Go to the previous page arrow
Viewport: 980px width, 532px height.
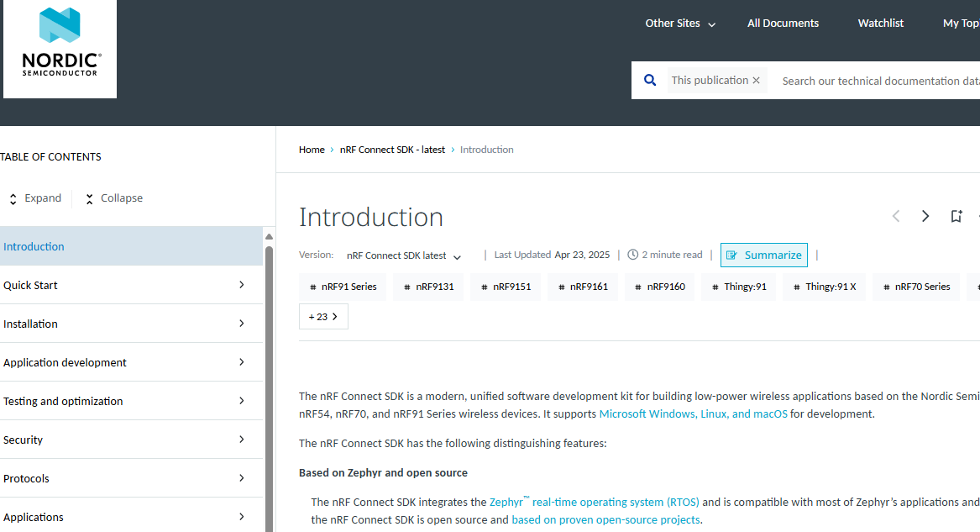point(896,217)
